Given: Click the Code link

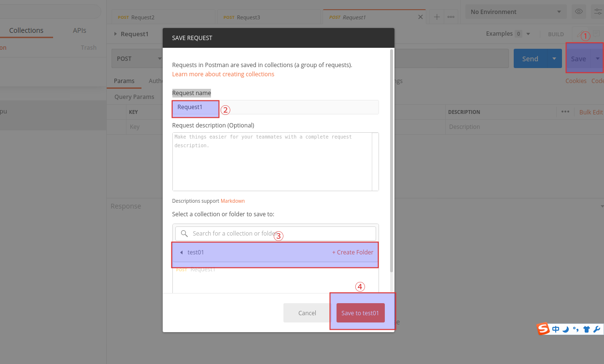Looking at the screenshot, I should tap(598, 81).
